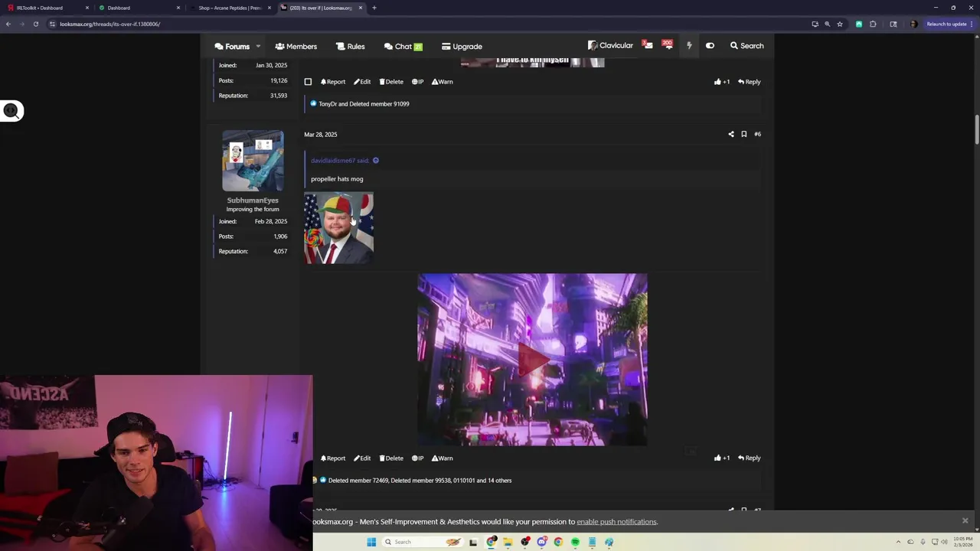
Task: Open SubhumanEyes user avatar
Action: 253,161
